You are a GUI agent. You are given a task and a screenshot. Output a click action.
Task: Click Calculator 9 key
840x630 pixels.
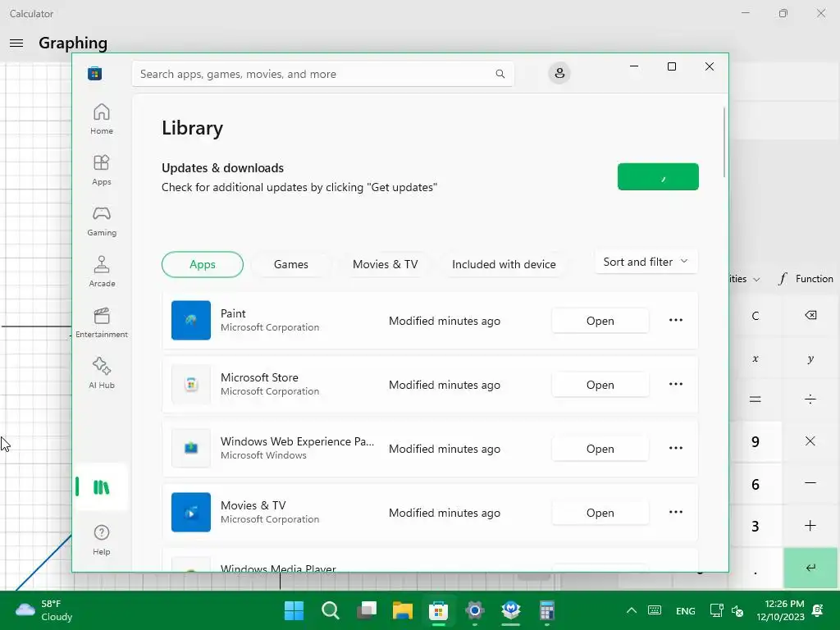(x=756, y=441)
